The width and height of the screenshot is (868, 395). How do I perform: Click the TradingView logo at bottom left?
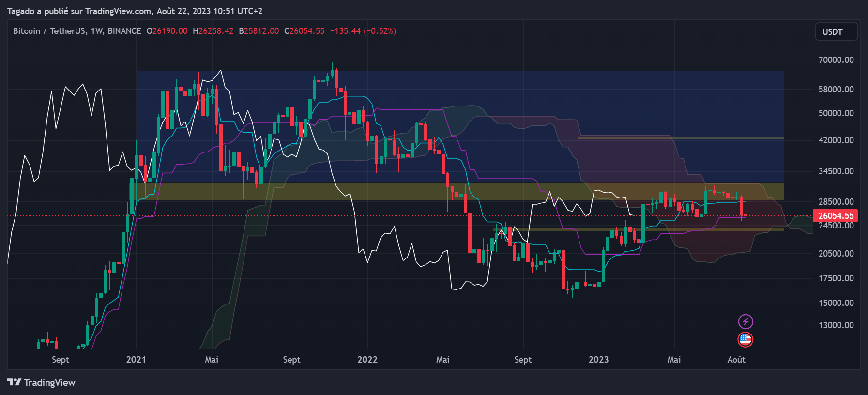coord(42,382)
